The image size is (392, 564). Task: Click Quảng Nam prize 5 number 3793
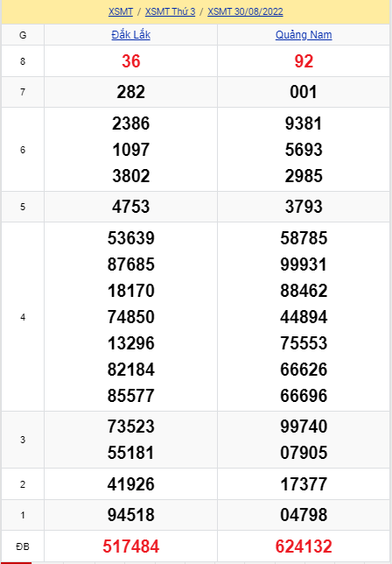click(304, 207)
